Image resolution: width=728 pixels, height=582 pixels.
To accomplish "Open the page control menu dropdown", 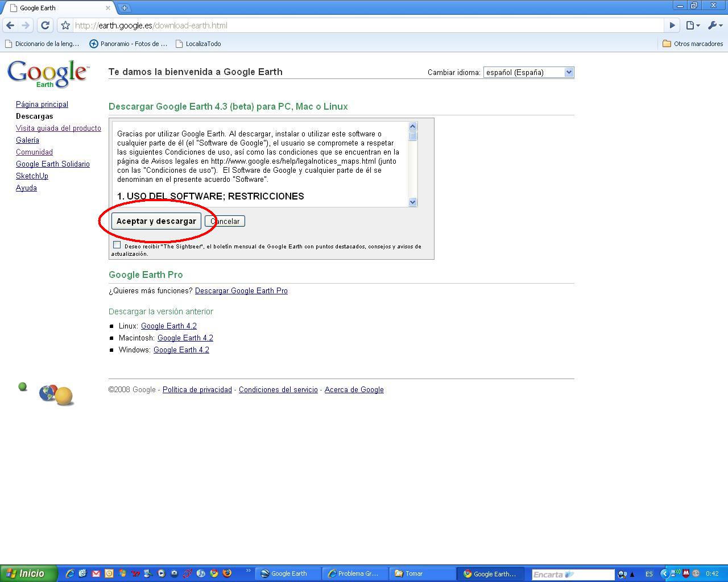I will click(692, 26).
